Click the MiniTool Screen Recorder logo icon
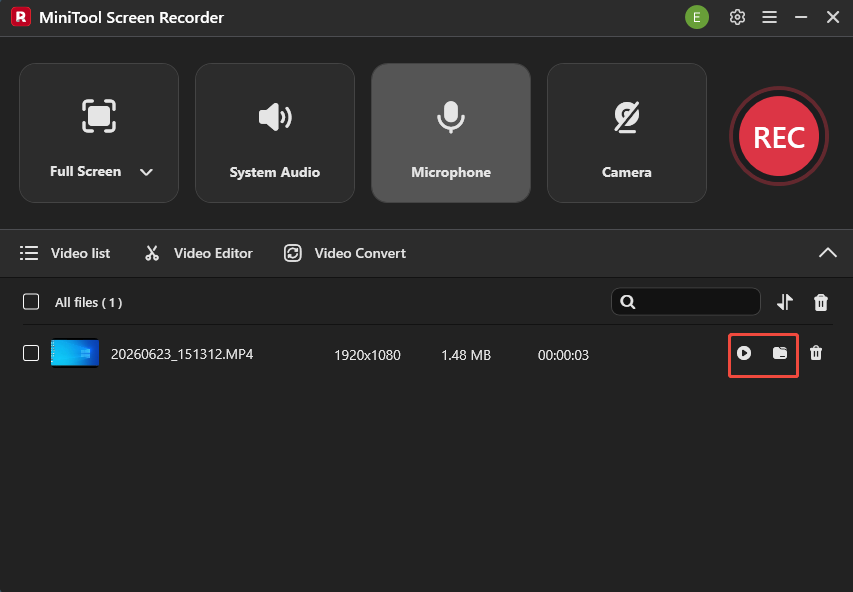 coord(21,17)
